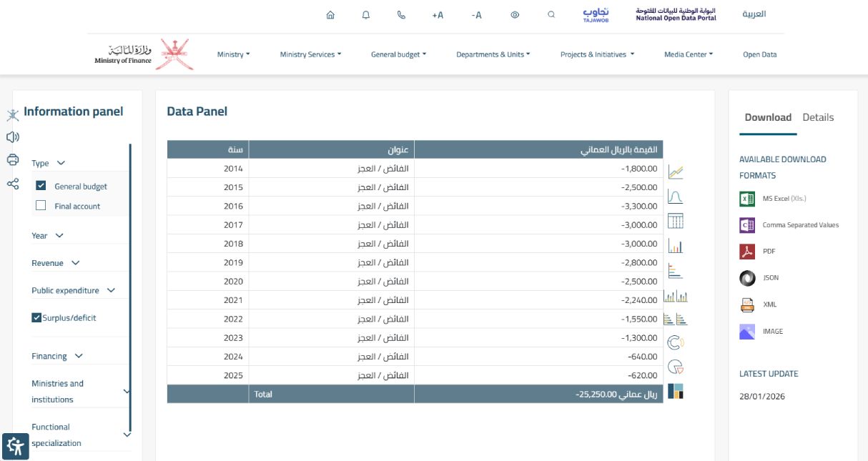
Task: Check the Final account checkbox
Action: [41, 206]
